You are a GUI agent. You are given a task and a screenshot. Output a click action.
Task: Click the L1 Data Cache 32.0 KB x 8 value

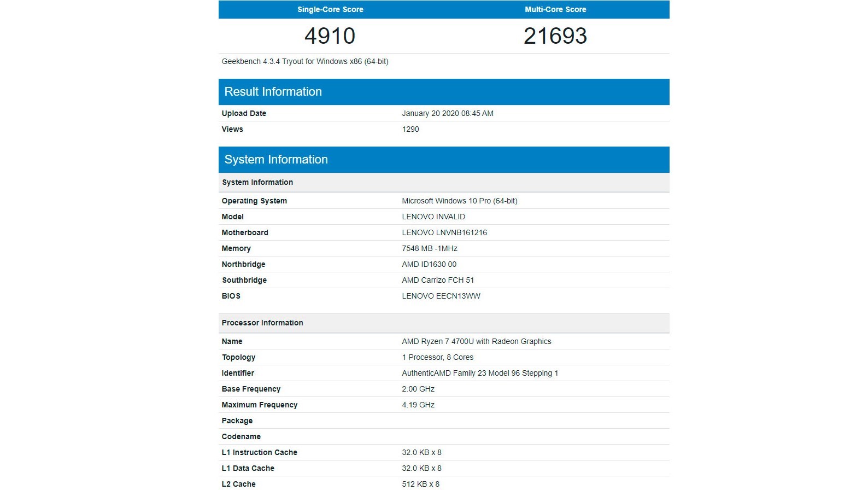421,468
